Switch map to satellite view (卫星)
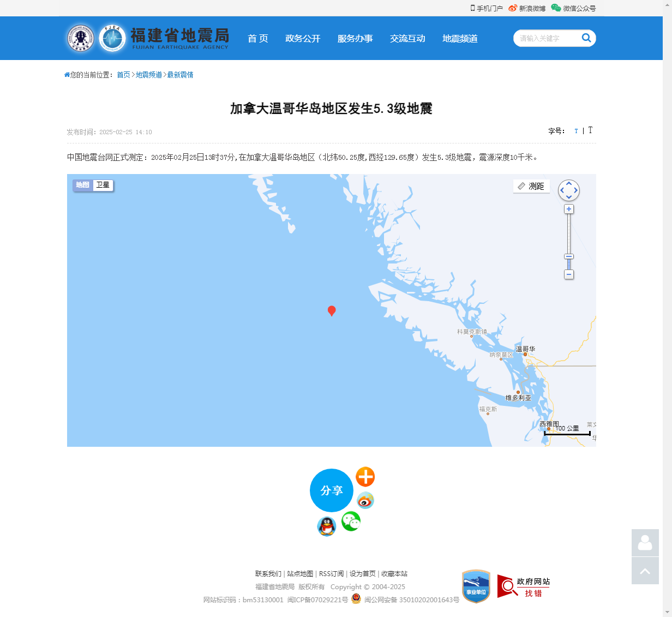 103,185
